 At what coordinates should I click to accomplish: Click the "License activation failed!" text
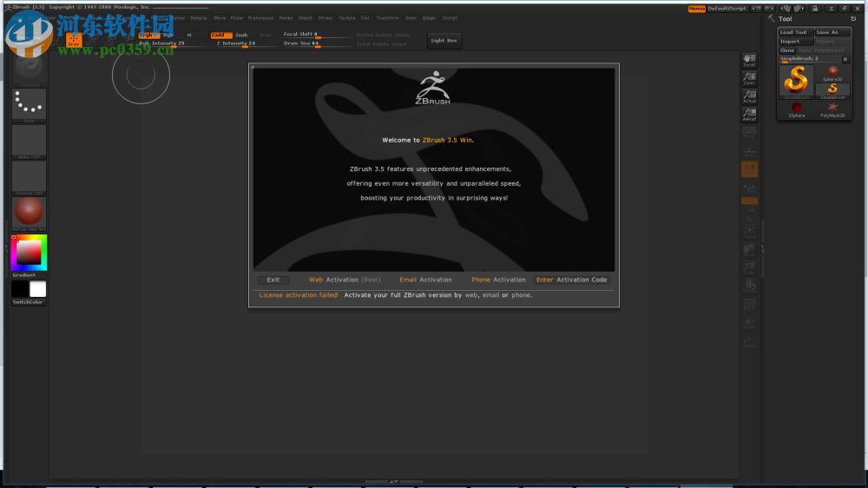click(299, 295)
